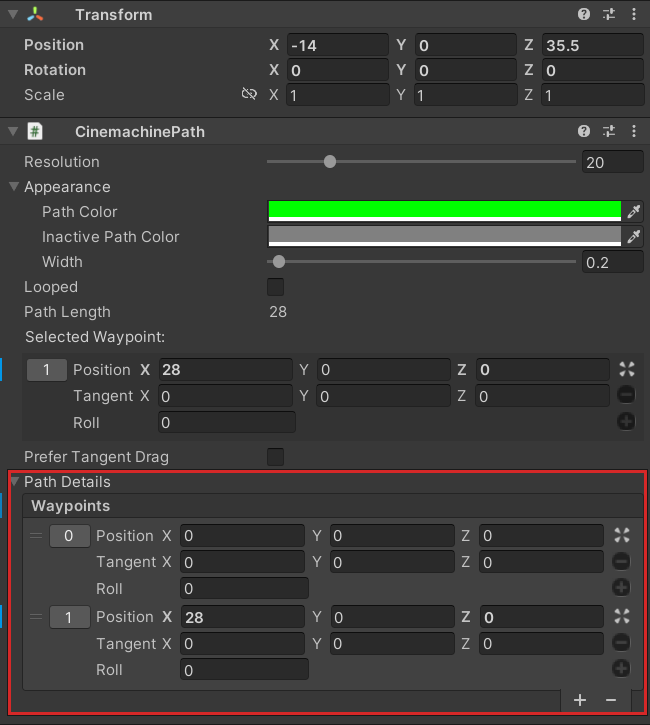Click the Waypoints list header
650x725 pixels.
pyautogui.click(x=333, y=505)
